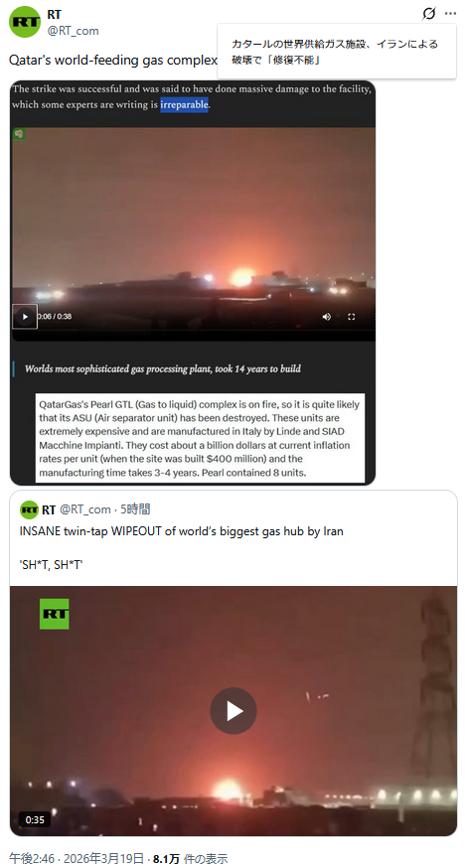Open the attached image with the QatarGas Pearl GTL paragraph
The height and width of the screenshot is (868, 465).
pyautogui.click(x=200, y=437)
